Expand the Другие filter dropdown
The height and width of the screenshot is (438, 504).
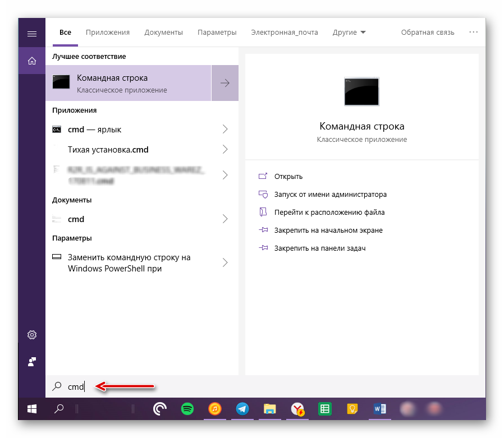(x=349, y=33)
